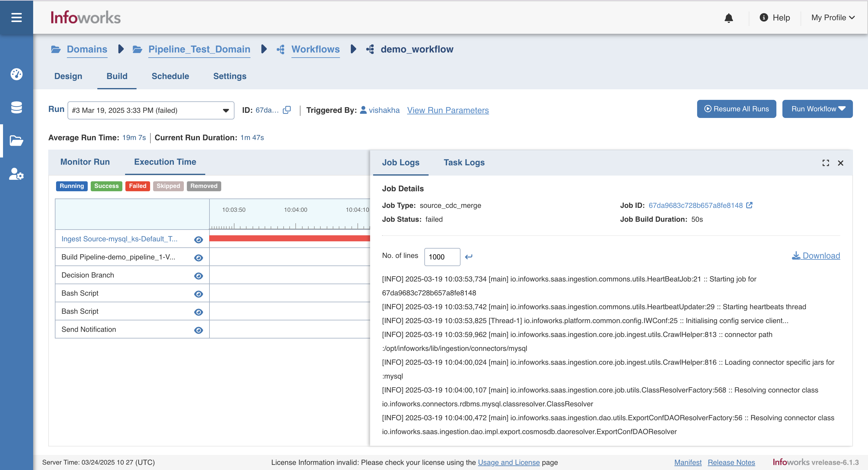Open the hamburger navigation menu
This screenshot has height=470, width=868.
tap(16, 17)
